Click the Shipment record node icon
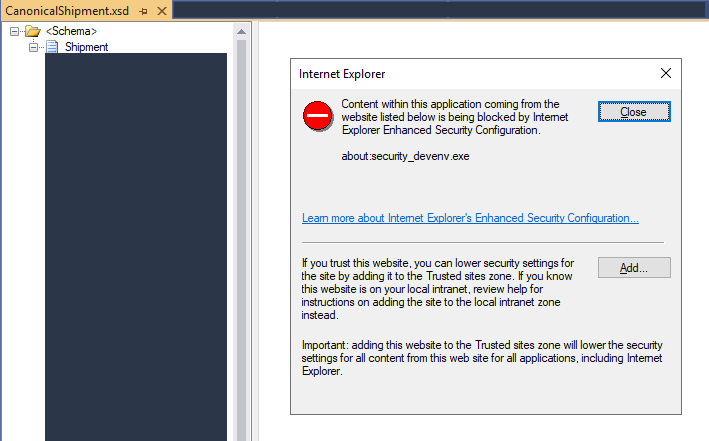The width and height of the screenshot is (709, 441). pos(51,47)
